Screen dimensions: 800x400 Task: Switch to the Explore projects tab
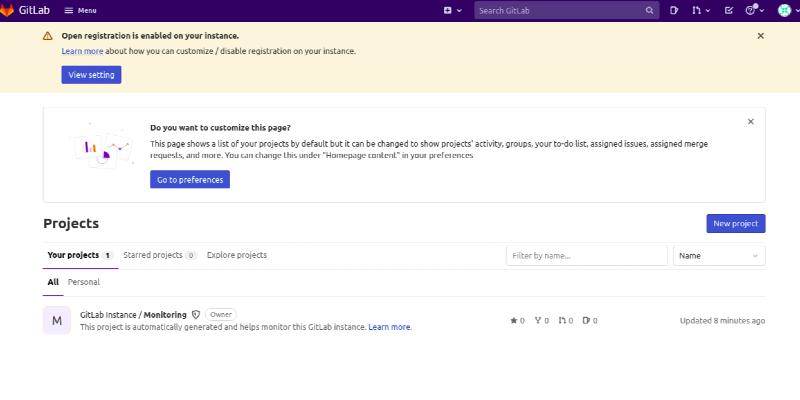pyautogui.click(x=237, y=255)
